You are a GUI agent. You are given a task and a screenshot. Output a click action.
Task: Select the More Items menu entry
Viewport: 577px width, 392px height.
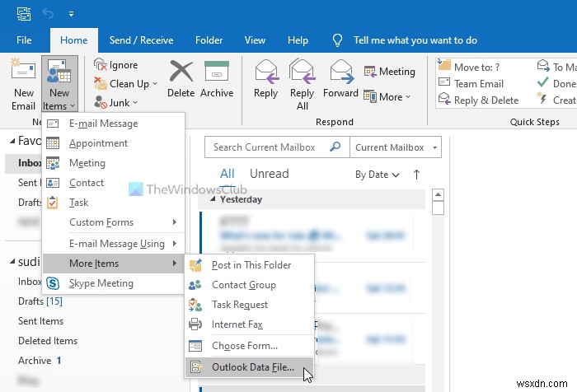point(114,264)
